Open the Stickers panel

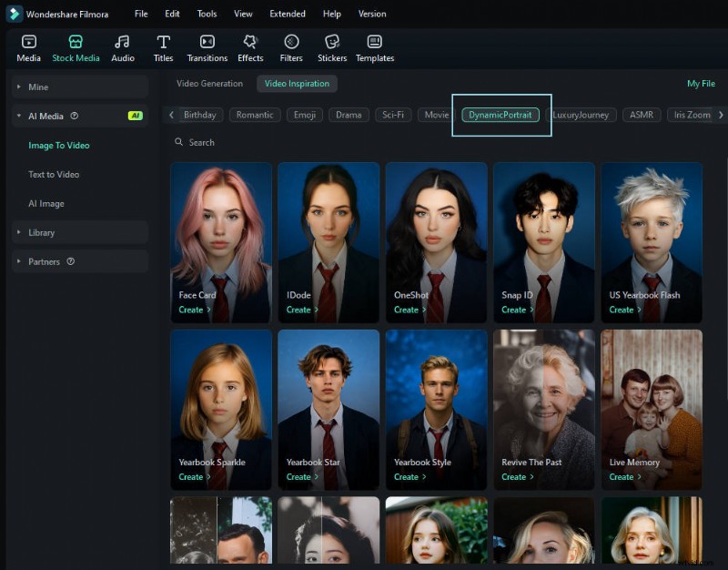[x=331, y=47]
